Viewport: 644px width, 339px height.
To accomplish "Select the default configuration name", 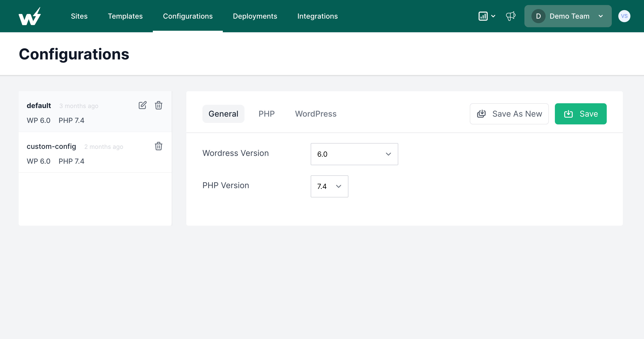I will tap(39, 106).
